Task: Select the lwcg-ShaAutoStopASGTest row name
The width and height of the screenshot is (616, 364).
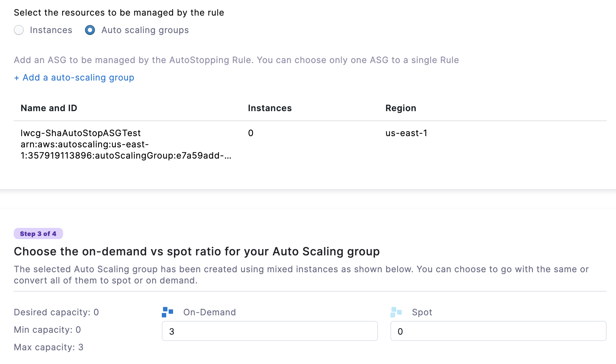Action: point(81,133)
